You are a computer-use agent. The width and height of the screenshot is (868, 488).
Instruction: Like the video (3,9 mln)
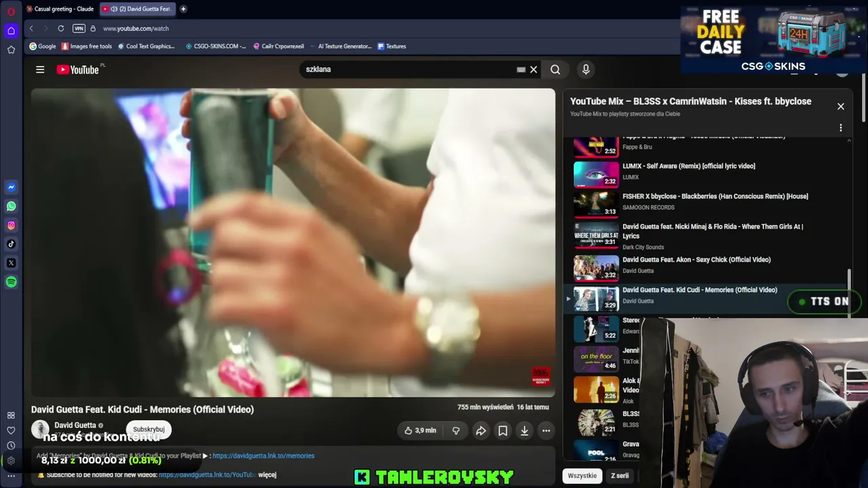pos(420,430)
